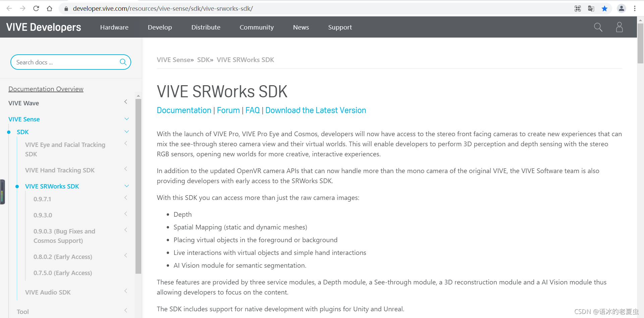Viewport: 644px width, 318px height.
Task: Expand the VIVE Audio SDK chevron
Action: tap(126, 291)
